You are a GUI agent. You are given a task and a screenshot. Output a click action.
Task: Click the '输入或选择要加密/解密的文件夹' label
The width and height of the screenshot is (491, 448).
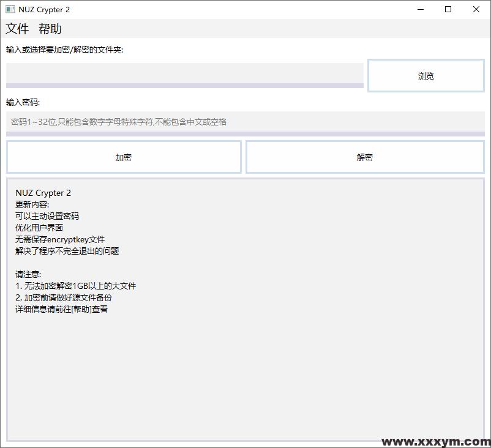[x=64, y=50]
